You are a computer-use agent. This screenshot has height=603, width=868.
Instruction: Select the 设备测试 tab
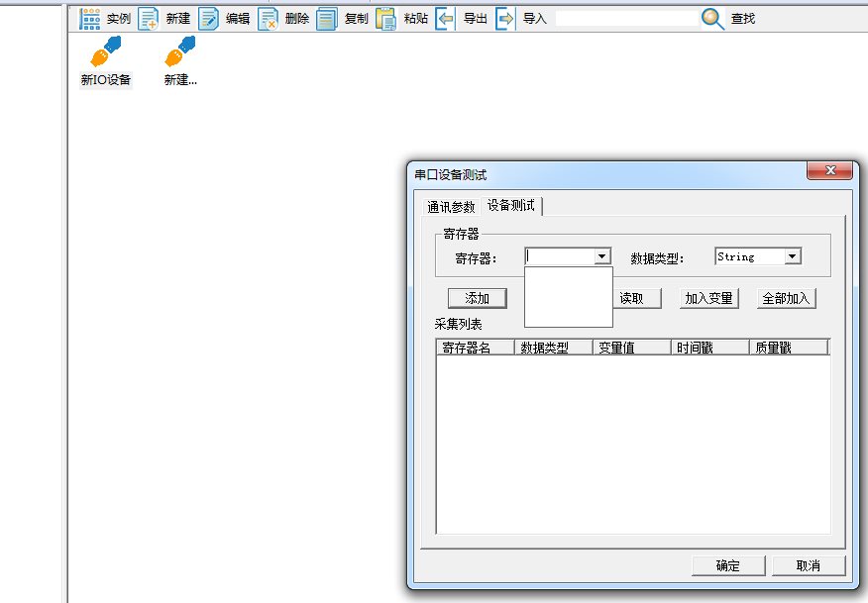[x=511, y=205]
